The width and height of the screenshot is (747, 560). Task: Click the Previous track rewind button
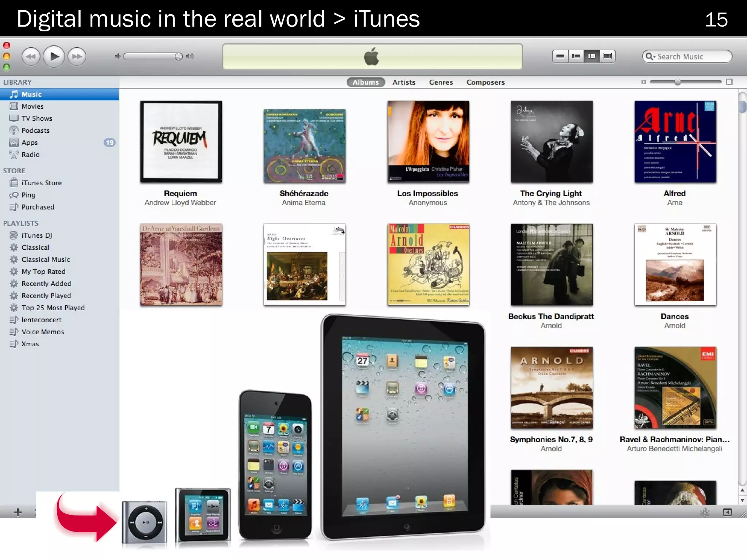point(31,57)
